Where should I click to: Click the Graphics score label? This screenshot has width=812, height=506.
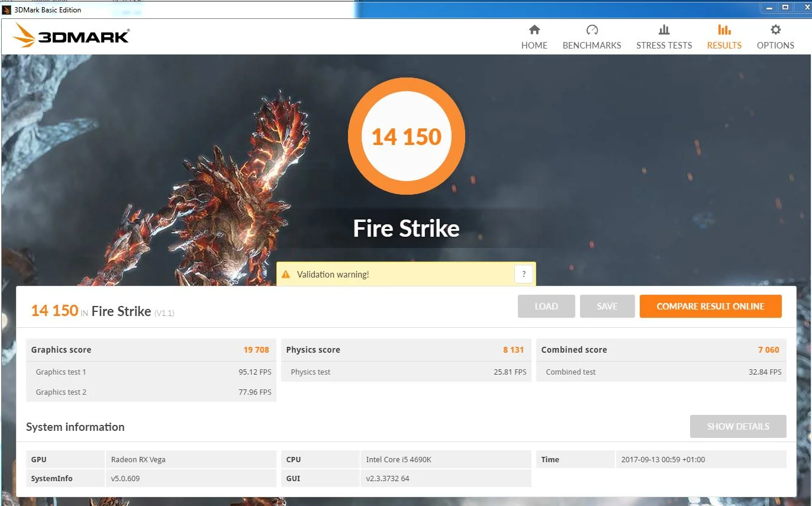tap(61, 350)
